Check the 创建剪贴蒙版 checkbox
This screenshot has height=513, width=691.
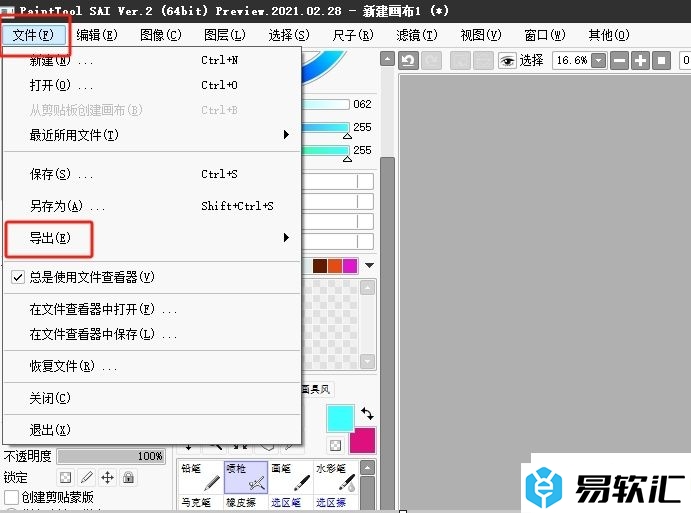point(11,497)
